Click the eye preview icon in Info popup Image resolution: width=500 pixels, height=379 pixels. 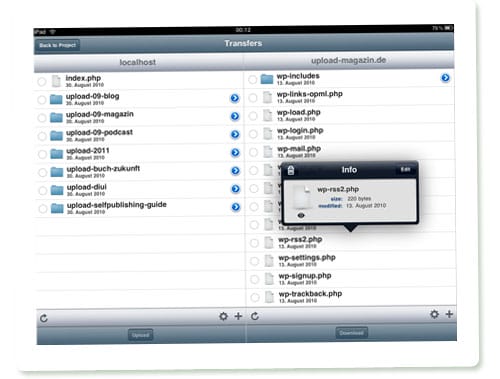(x=301, y=215)
